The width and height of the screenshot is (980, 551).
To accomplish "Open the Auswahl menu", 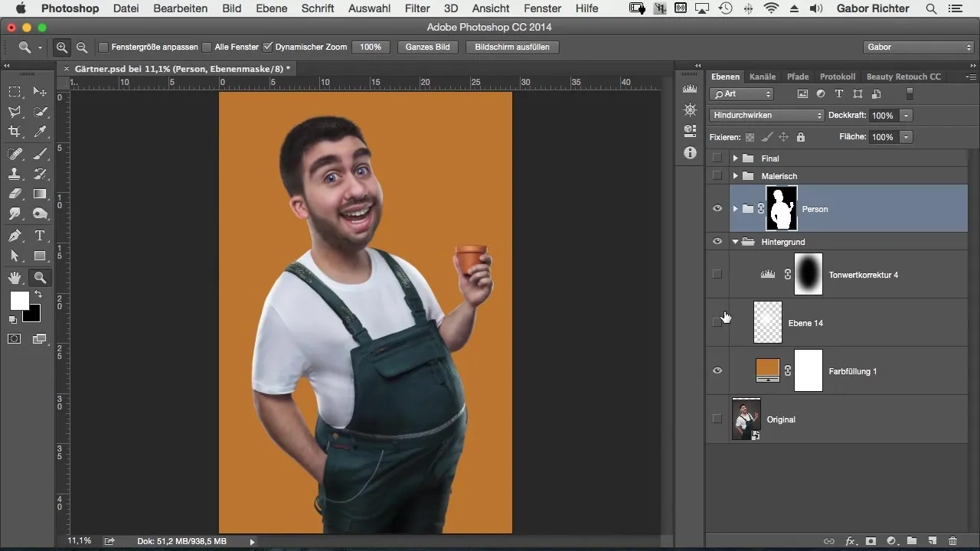I will click(367, 8).
